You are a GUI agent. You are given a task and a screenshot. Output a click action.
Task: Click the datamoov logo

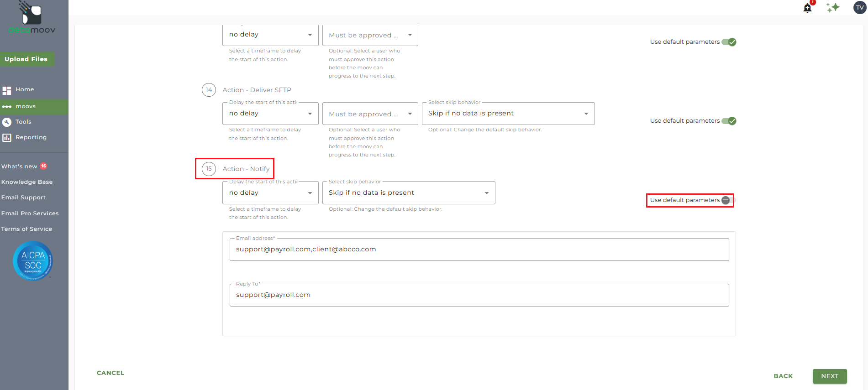point(32,18)
